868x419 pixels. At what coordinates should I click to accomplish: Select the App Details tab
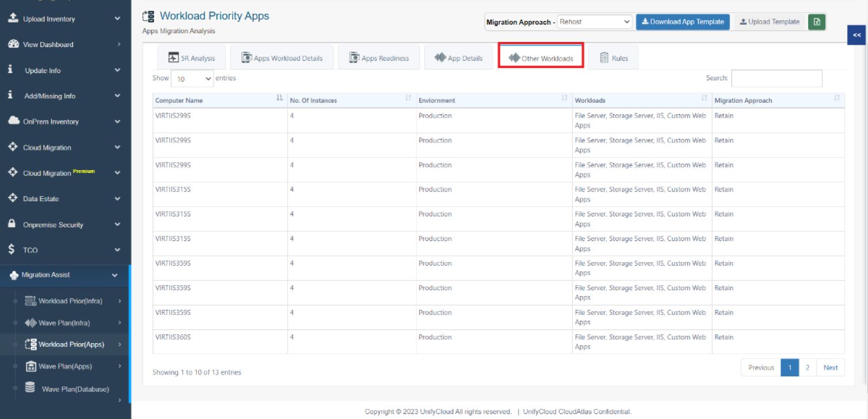(458, 58)
